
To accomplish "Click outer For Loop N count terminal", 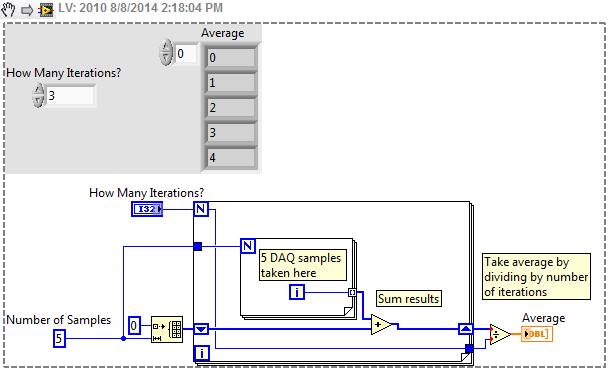I will (201, 209).
